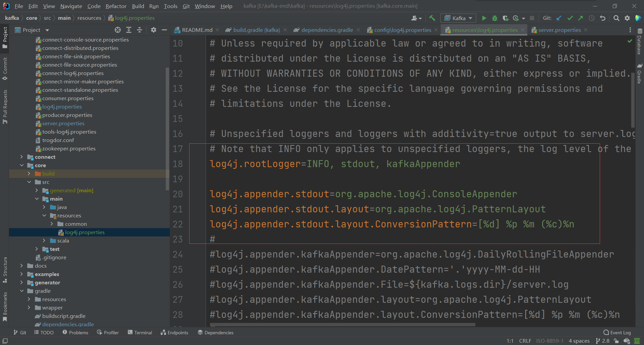The height and width of the screenshot is (345, 644).
Task: Expand the scala folder
Action: [44, 240]
